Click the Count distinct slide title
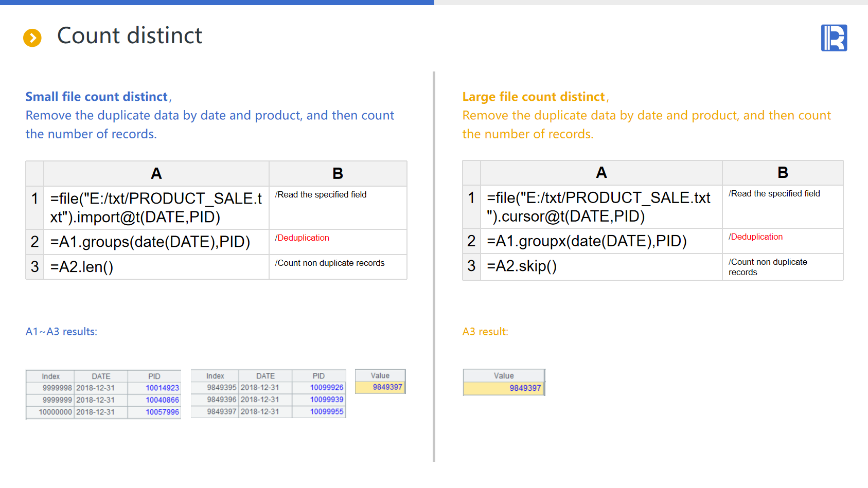This screenshot has width=868, height=488. [x=130, y=36]
